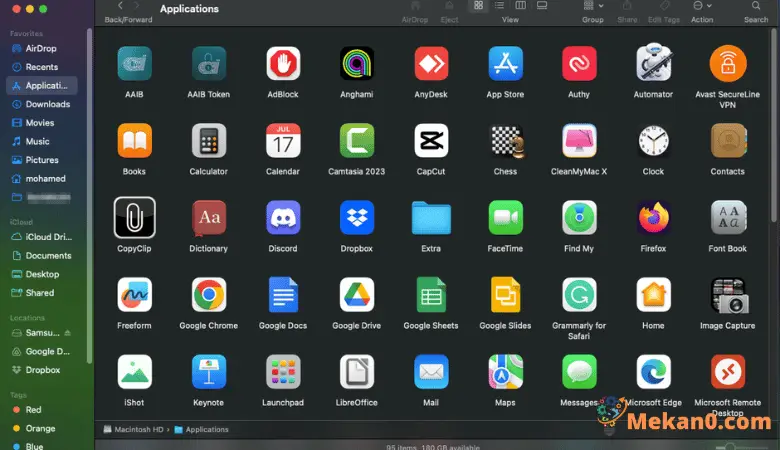780x450 pixels.
Task: Open Movies in the sidebar
Action: [42, 122]
